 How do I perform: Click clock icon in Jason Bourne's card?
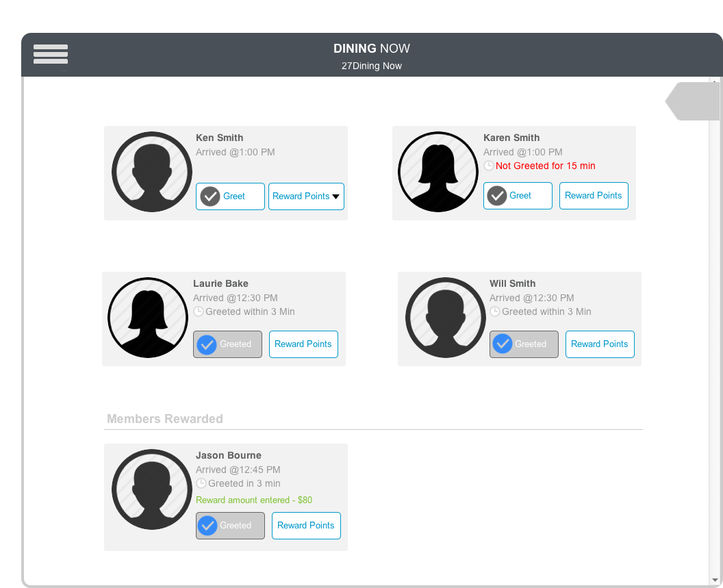click(201, 483)
